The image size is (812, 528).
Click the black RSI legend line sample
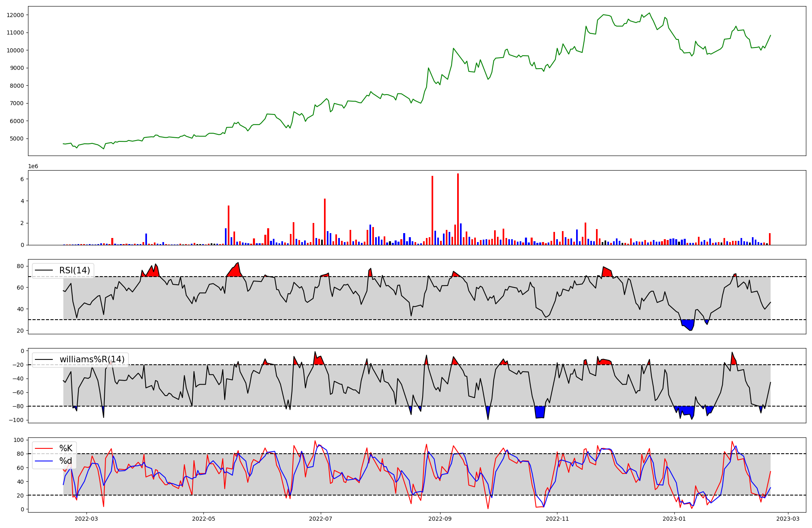44,270
